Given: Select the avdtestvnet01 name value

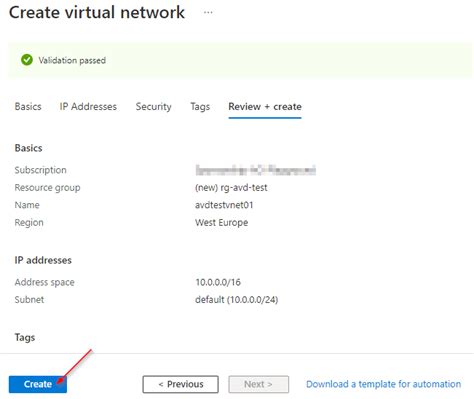Looking at the screenshot, I should click(x=224, y=205).
